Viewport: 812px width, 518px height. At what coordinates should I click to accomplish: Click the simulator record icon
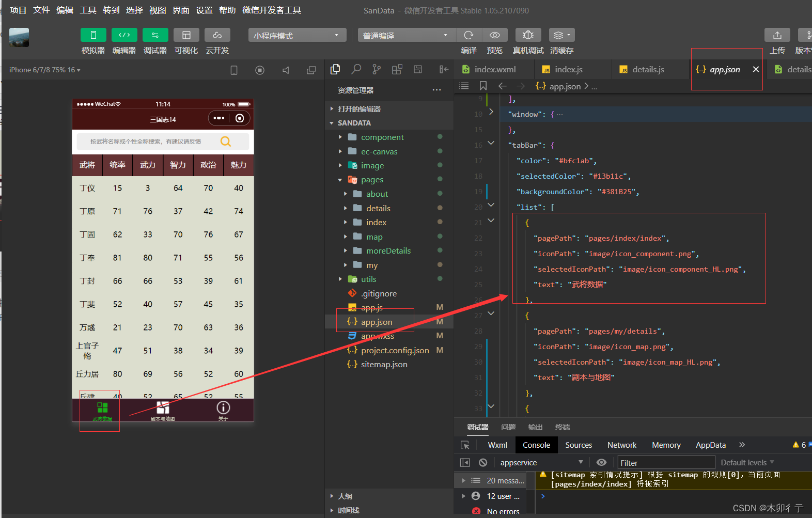coord(260,70)
